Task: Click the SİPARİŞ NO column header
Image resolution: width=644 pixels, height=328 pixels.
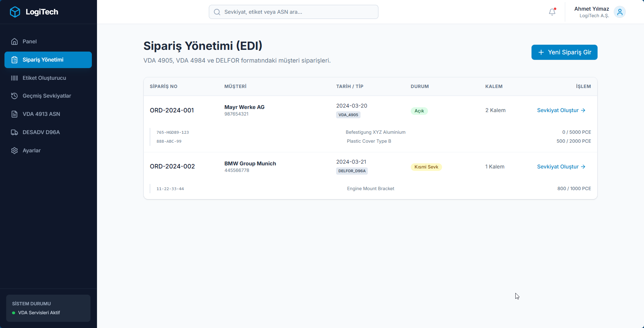Action: [x=163, y=86]
